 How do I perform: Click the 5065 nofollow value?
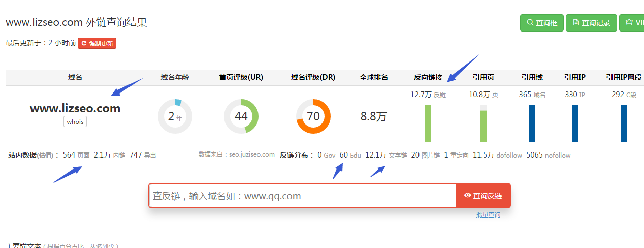549,155
